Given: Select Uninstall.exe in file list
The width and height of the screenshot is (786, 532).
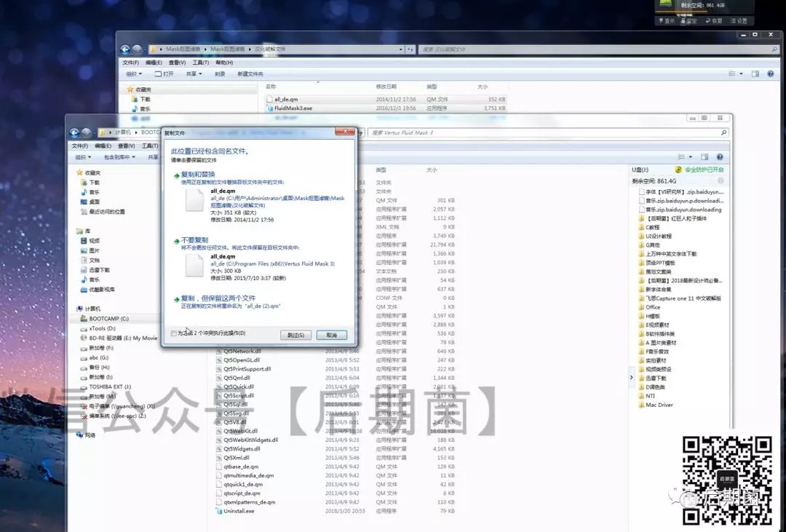Looking at the screenshot, I should pos(239,511).
